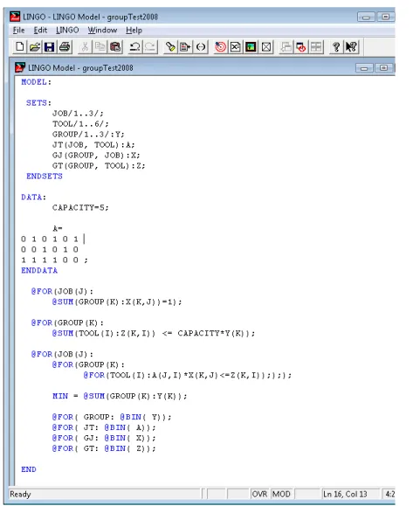The image size is (420, 506).
Task: Click the @FOR( GT: @BIN( Z)); line
Action: [x=104, y=448]
